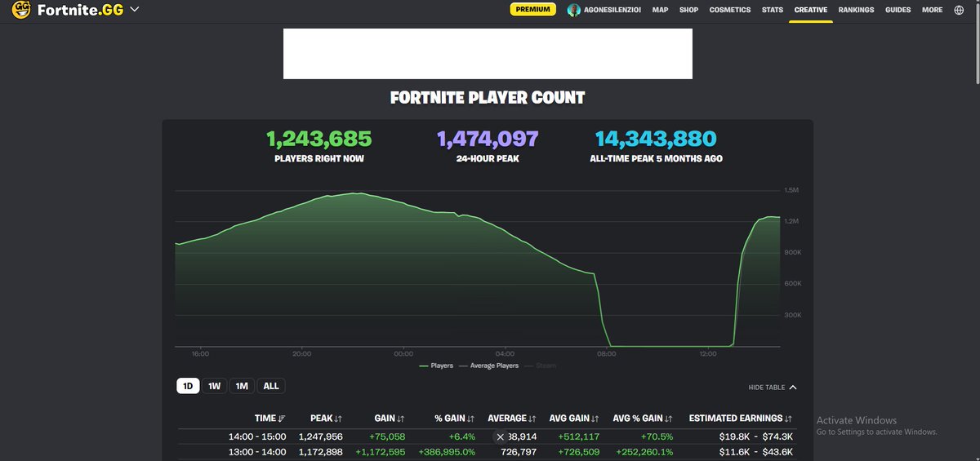Image resolution: width=980 pixels, height=461 pixels.
Task: Click the AGONESILENZIO! username link
Action: (x=613, y=10)
